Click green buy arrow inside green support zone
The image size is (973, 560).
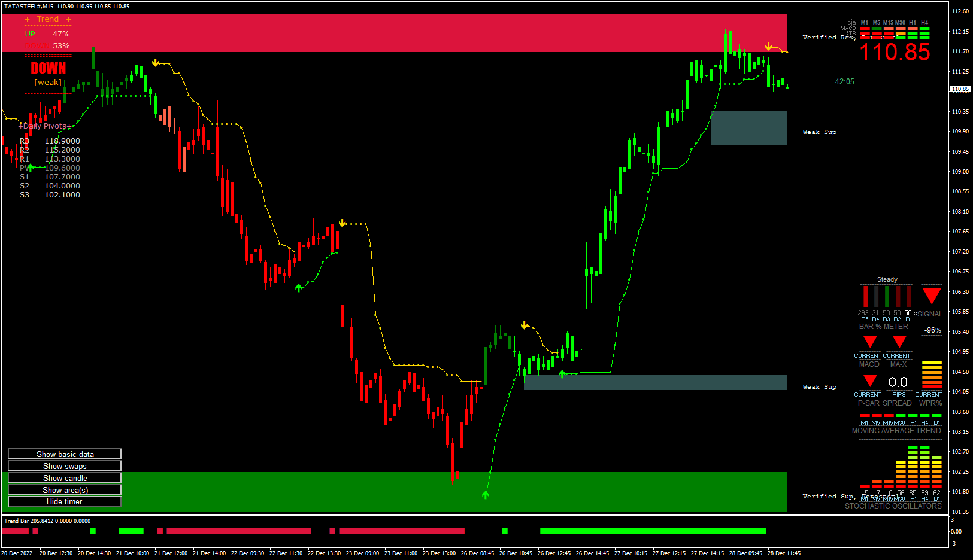pos(486,495)
